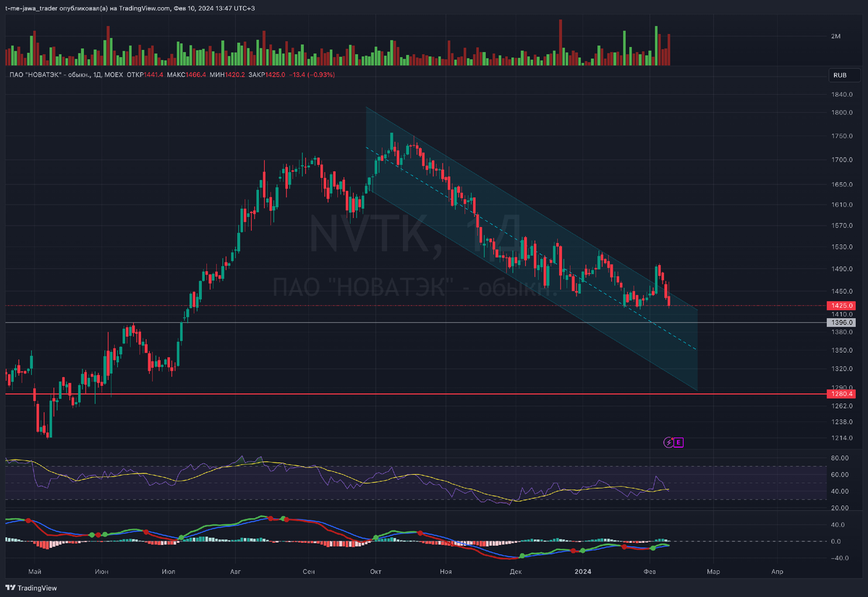Click the 20.00 RSI scale label
Viewport: 868px width, 597px height.
(x=841, y=508)
